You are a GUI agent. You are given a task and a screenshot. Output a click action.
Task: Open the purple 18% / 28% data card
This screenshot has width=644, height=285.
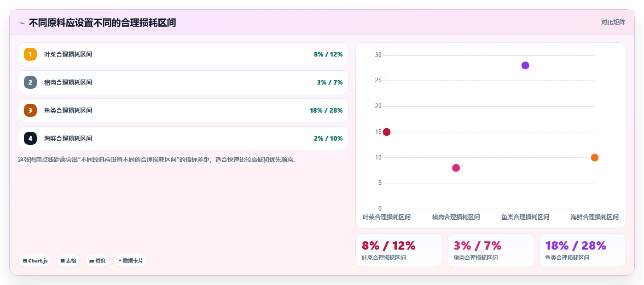582,250
